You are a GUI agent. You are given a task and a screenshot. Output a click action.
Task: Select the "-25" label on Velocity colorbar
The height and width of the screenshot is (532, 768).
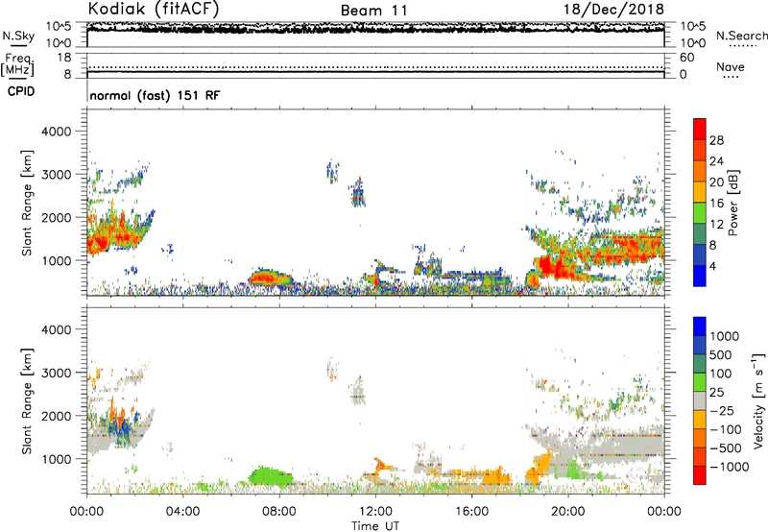click(722, 411)
